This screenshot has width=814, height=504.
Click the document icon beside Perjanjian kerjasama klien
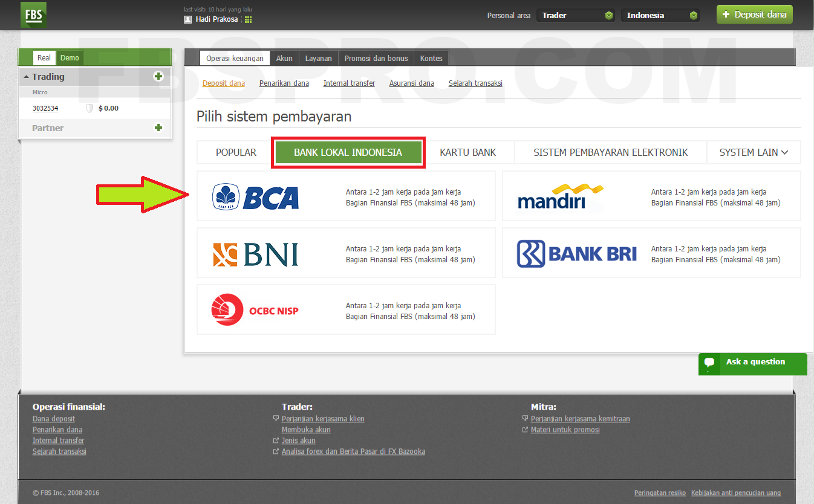pyautogui.click(x=276, y=419)
